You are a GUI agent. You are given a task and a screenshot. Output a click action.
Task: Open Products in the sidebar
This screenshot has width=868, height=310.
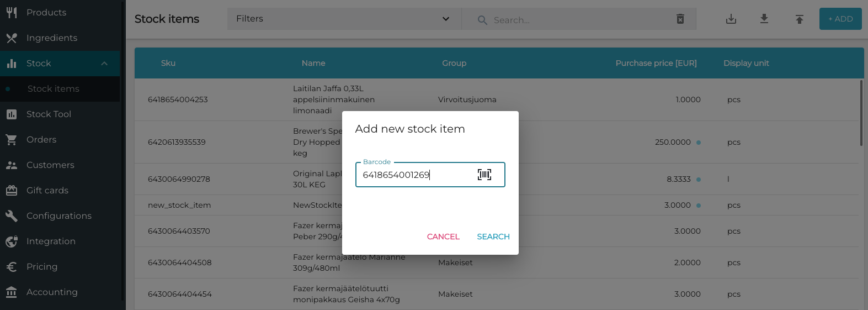pyautogui.click(x=46, y=13)
